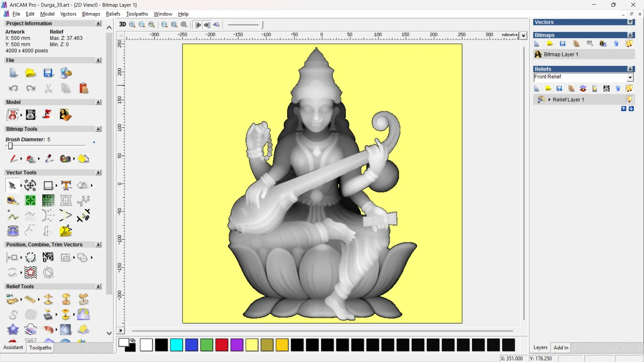The width and height of the screenshot is (644, 362).
Task: Open the Add In tab
Action: tap(560, 348)
